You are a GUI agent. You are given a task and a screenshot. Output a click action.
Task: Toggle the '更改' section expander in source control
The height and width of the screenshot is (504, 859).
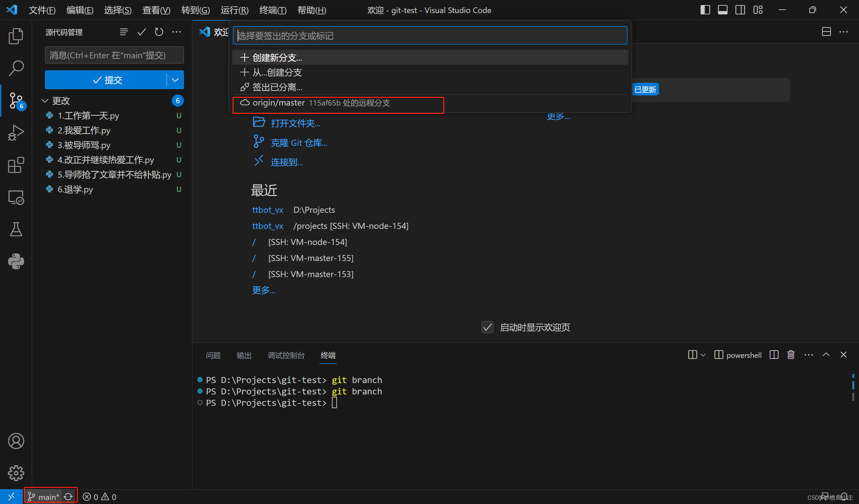coord(48,101)
